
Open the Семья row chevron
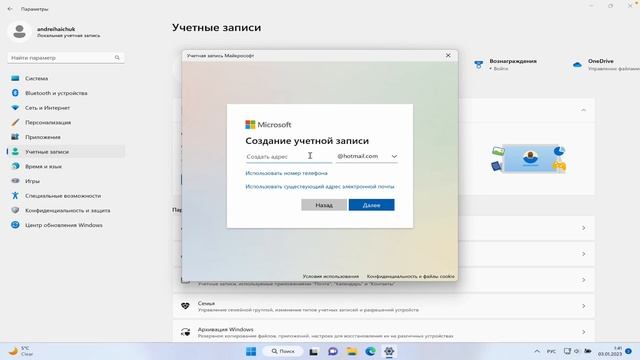[x=584, y=306]
